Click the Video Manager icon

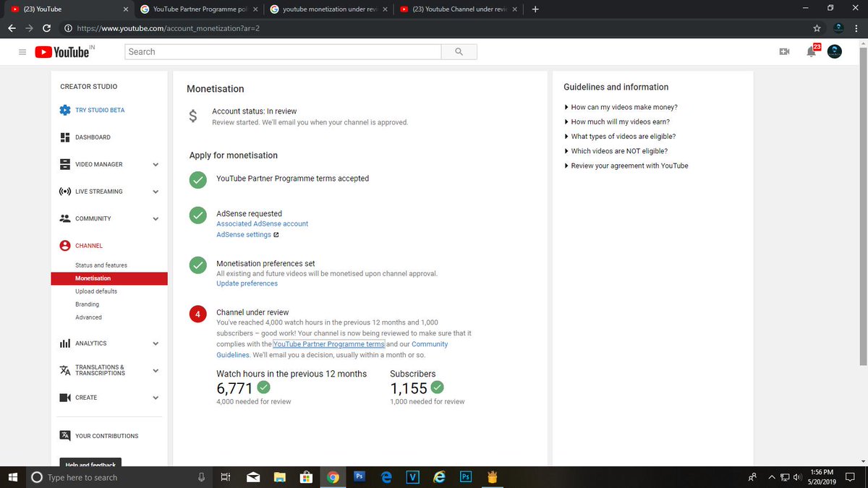coord(65,164)
